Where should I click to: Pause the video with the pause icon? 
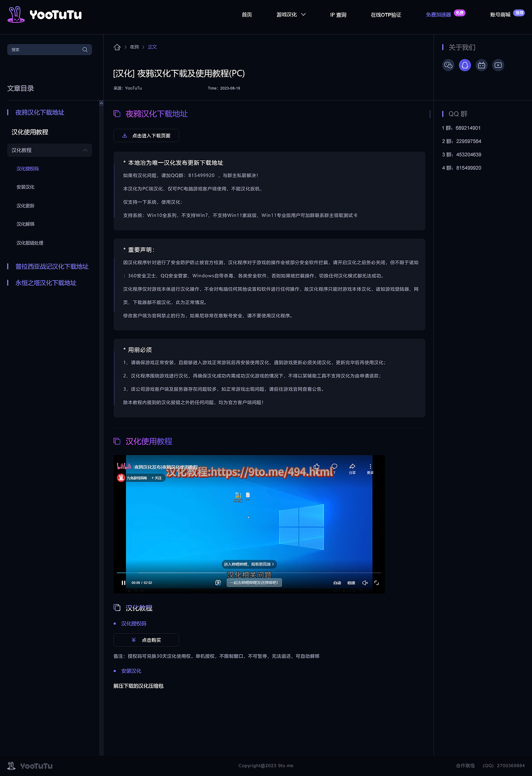click(x=123, y=583)
